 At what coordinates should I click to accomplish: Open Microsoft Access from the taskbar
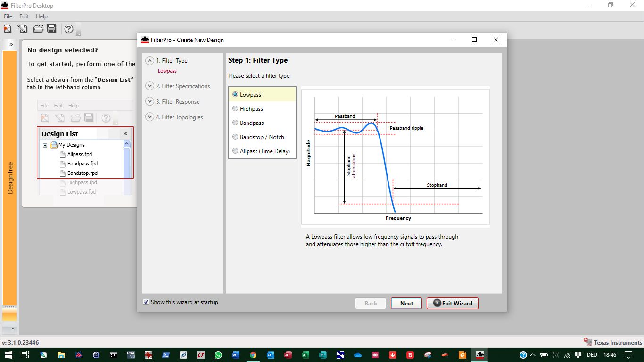288,355
